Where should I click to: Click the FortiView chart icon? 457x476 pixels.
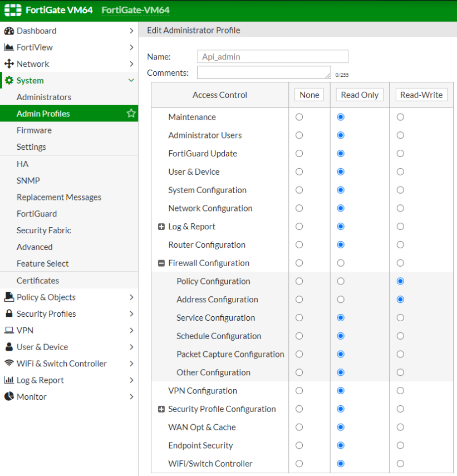9,47
